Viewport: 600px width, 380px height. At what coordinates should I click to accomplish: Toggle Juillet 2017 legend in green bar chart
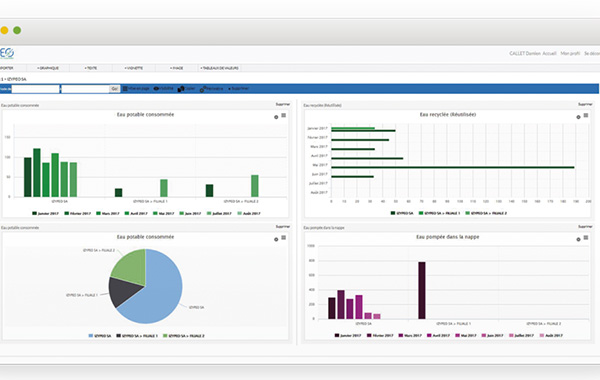pyautogui.click(x=219, y=214)
